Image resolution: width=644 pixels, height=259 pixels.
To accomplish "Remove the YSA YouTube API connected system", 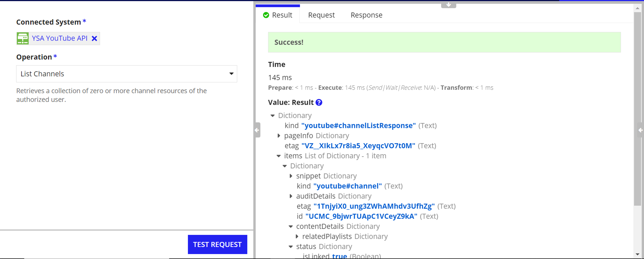I will coord(94,38).
